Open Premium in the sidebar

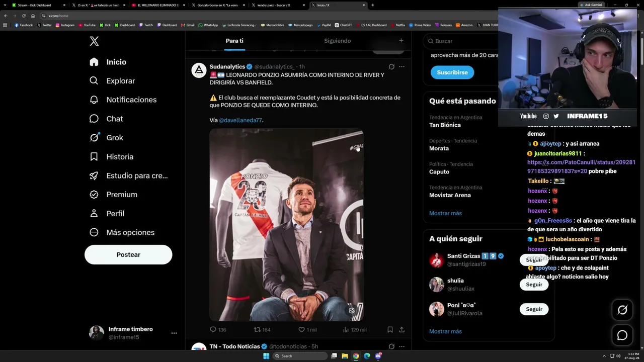click(113, 195)
